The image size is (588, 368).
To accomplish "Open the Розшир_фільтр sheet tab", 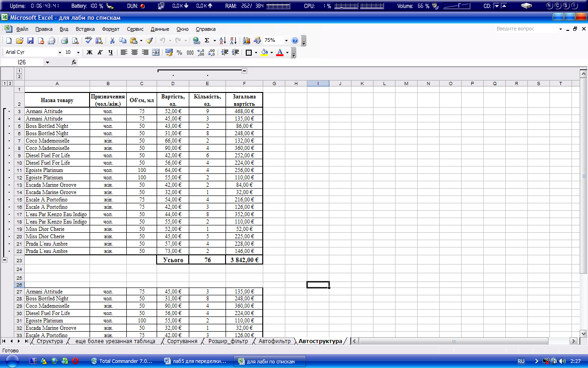I will pyautogui.click(x=228, y=341).
